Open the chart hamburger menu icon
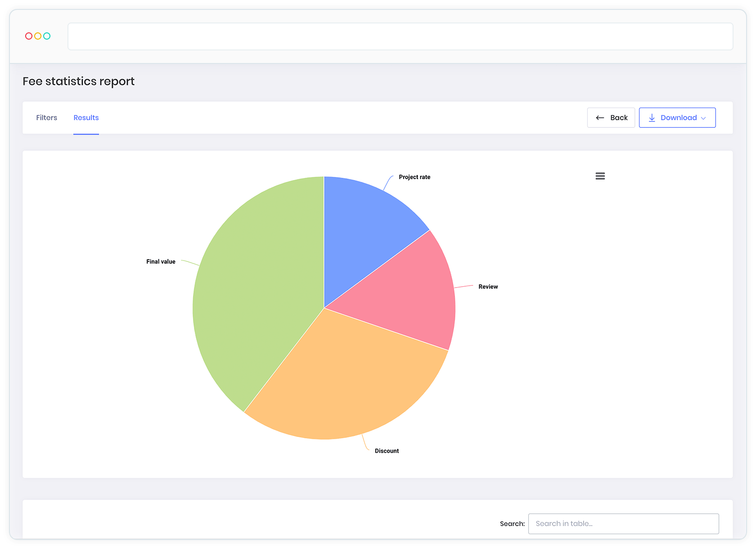Image resolution: width=756 pixels, height=549 pixels. [x=600, y=176]
